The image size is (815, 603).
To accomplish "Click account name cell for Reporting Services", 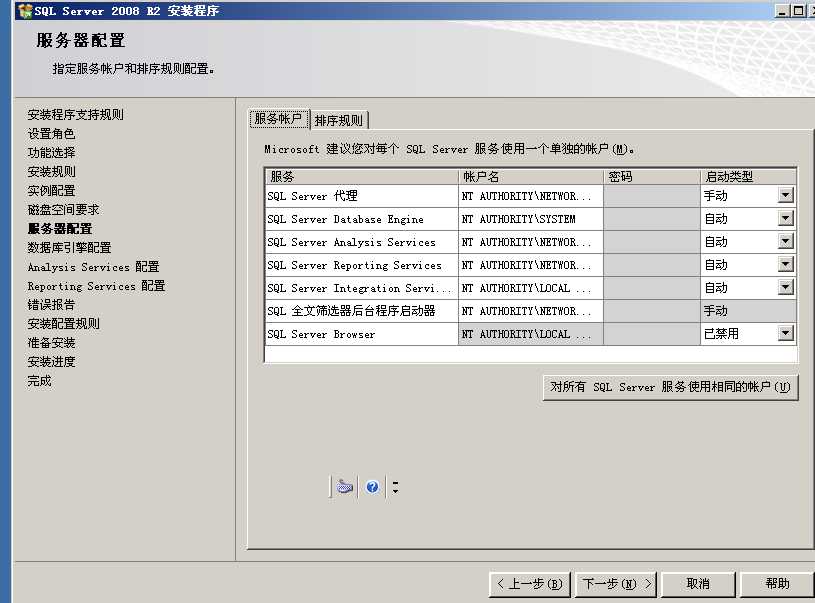I will point(531,265).
